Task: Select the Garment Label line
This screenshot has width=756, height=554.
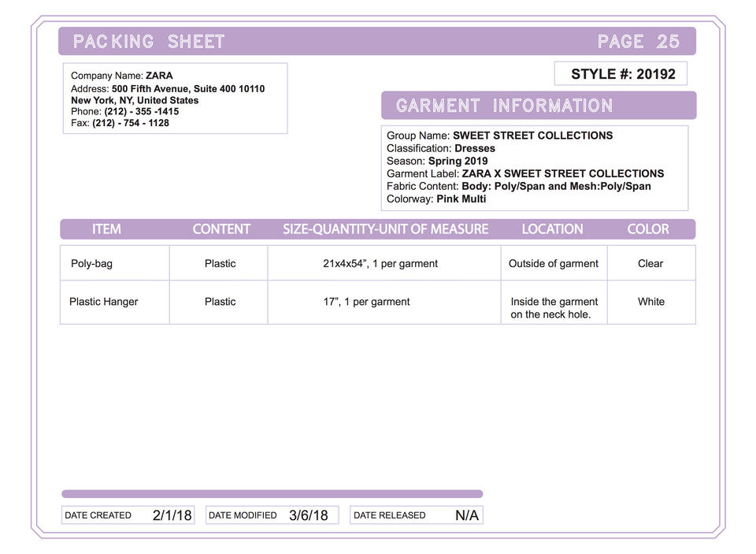Action: pyautogui.click(x=525, y=173)
